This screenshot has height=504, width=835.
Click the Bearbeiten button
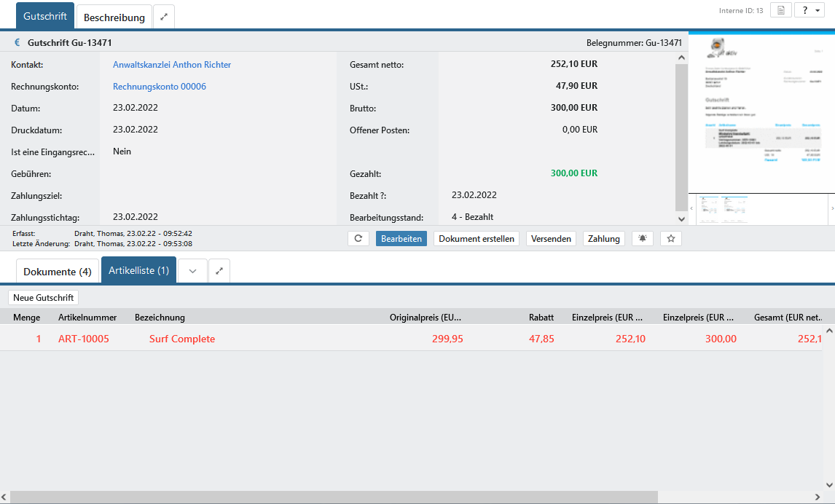click(x=401, y=239)
